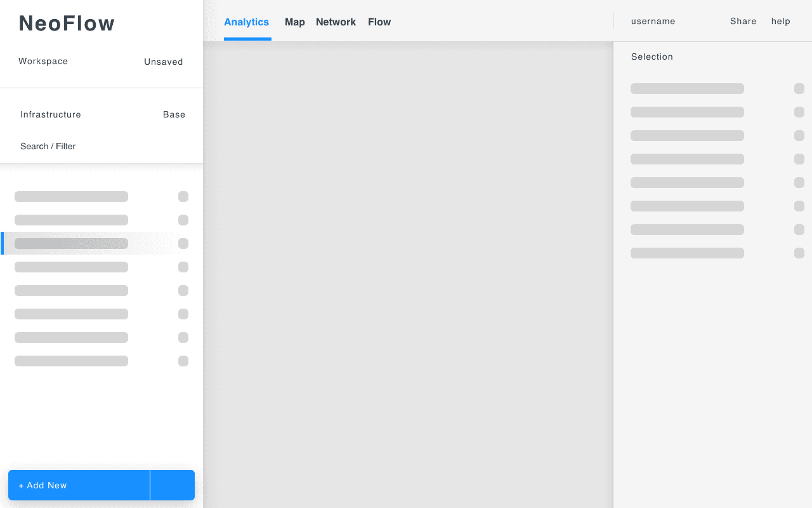Click the NeoFlow logo

coord(67,23)
